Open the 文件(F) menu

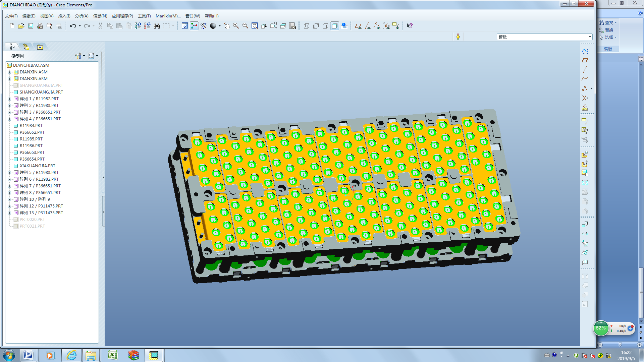tap(11, 16)
